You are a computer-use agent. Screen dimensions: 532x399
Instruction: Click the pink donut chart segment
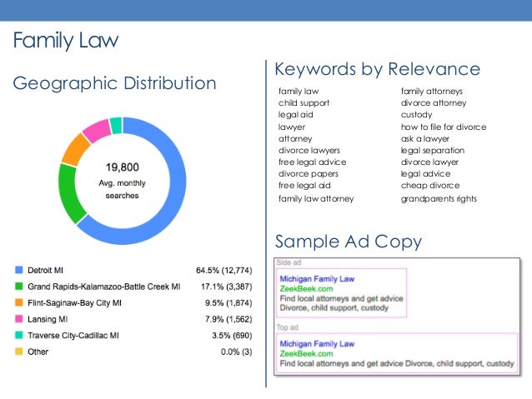click(x=97, y=131)
